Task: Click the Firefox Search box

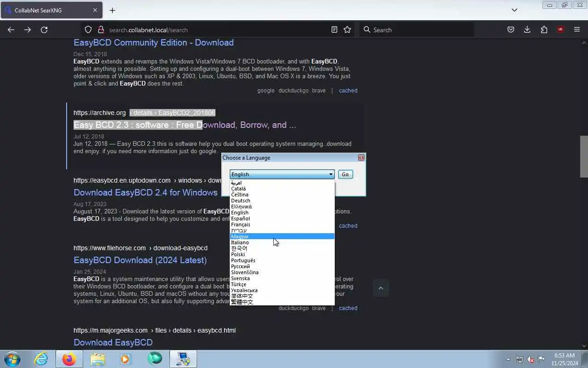Action: 417,29
